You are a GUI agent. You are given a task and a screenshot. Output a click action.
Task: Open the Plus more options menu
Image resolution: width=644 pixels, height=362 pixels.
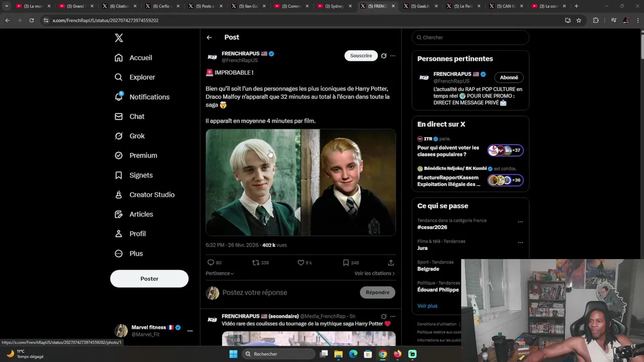coord(128,254)
